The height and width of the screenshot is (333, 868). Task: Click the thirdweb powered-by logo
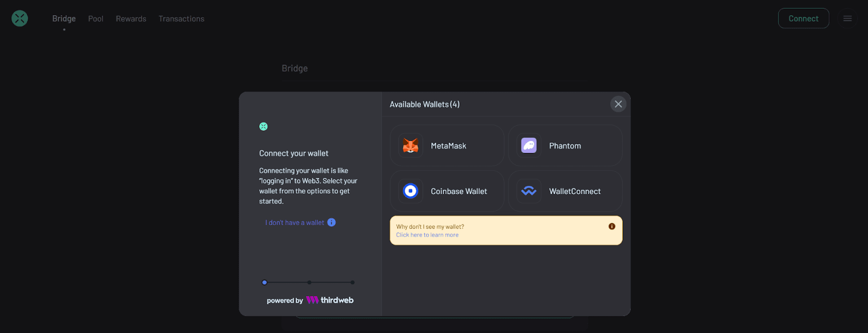click(330, 300)
